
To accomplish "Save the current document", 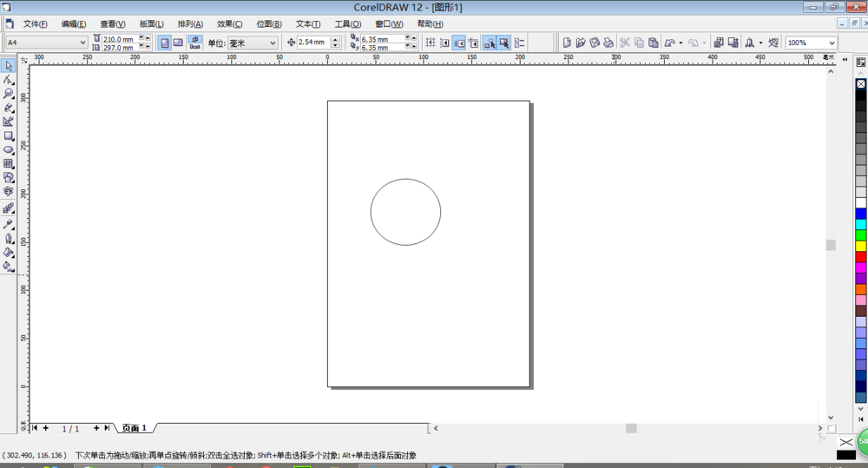I will [595, 43].
